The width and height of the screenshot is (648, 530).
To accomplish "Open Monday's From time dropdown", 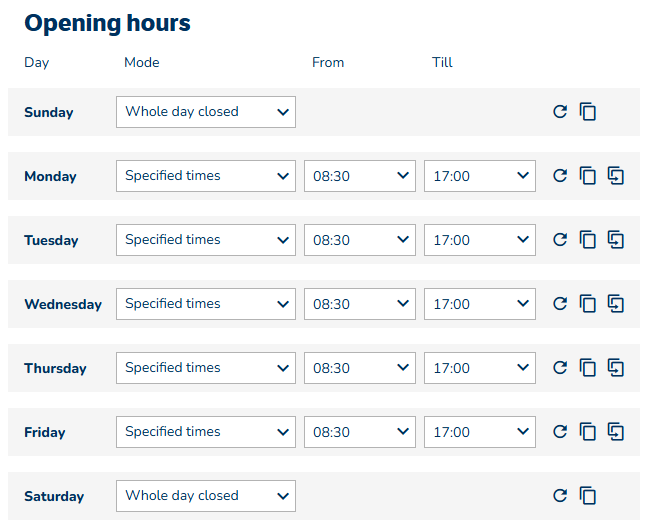I will (x=360, y=176).
